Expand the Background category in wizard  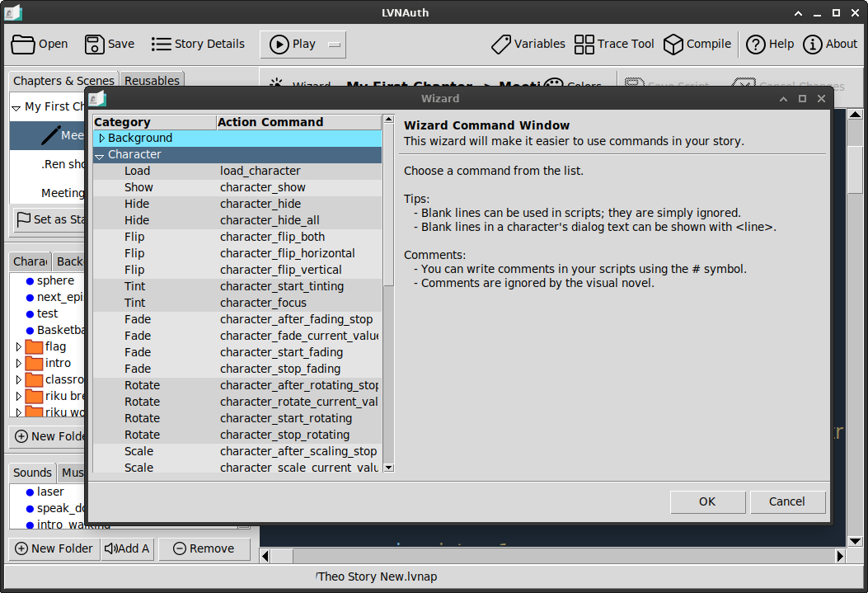point(102,138)
